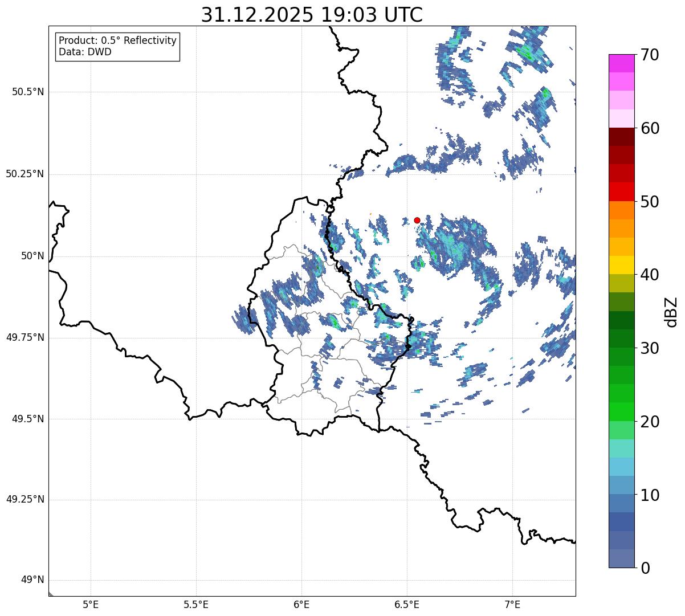This screenshot has width=685, height=616.
Task: Pick the yellow swatch above 40 dBZ
Action: 621,265
